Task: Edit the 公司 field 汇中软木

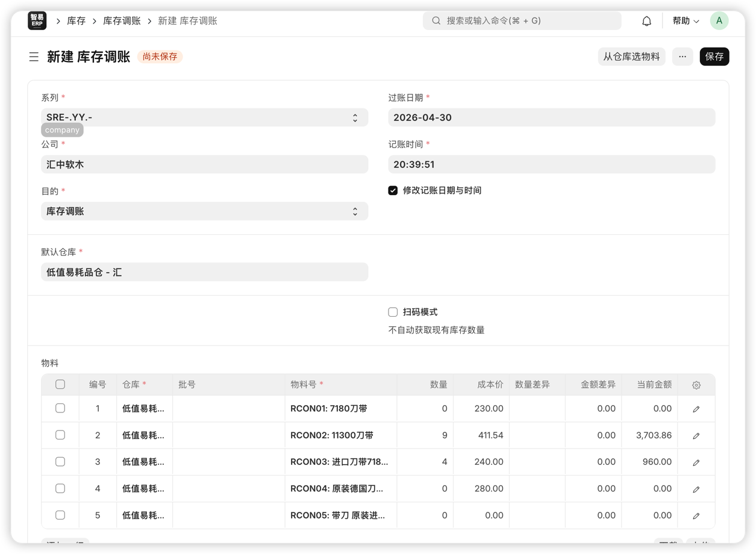Action: click(205, 164)
